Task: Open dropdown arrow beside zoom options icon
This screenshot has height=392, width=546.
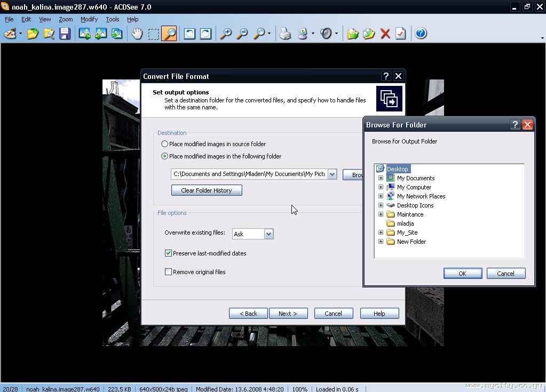Action: (269, 34)
